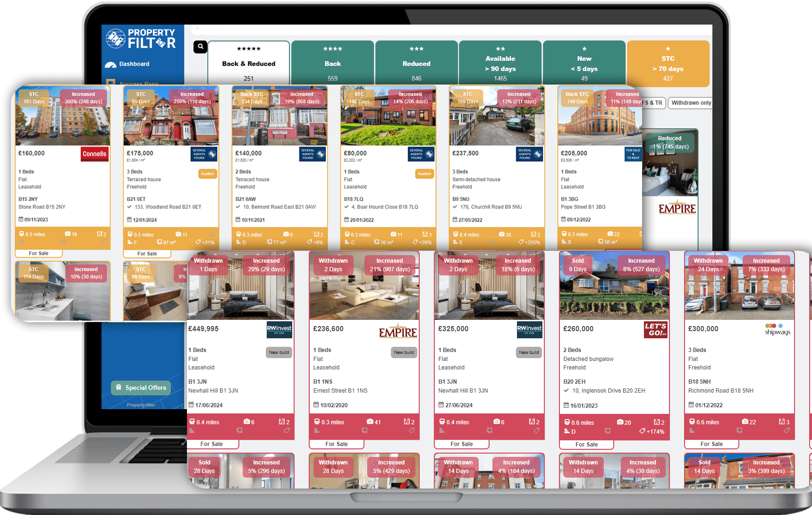Click the floor area icon on £140,000 card
The image size is (812, 515).
tap(270, 242)
